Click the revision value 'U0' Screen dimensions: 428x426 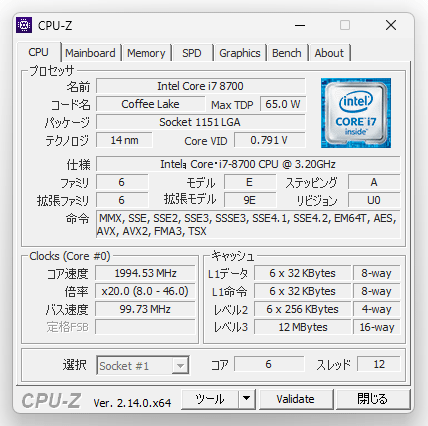coord(374,200)
